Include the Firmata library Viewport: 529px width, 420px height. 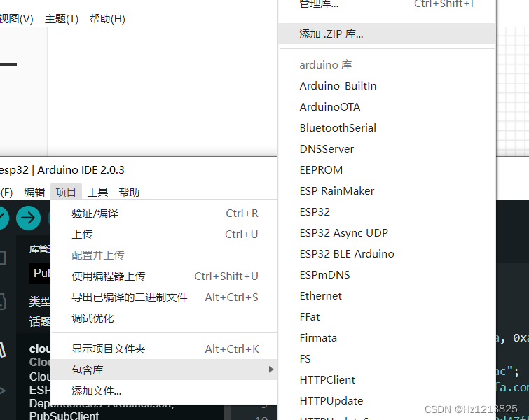387,338
